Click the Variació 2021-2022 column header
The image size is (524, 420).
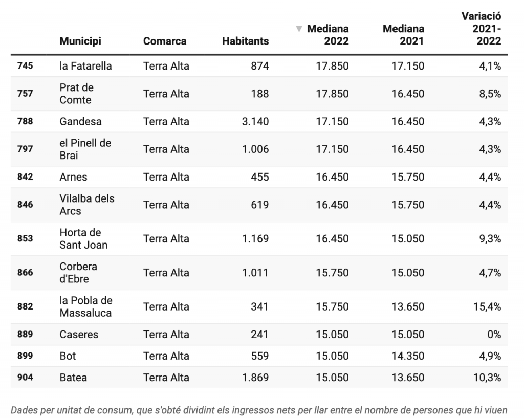pos(481,29)
